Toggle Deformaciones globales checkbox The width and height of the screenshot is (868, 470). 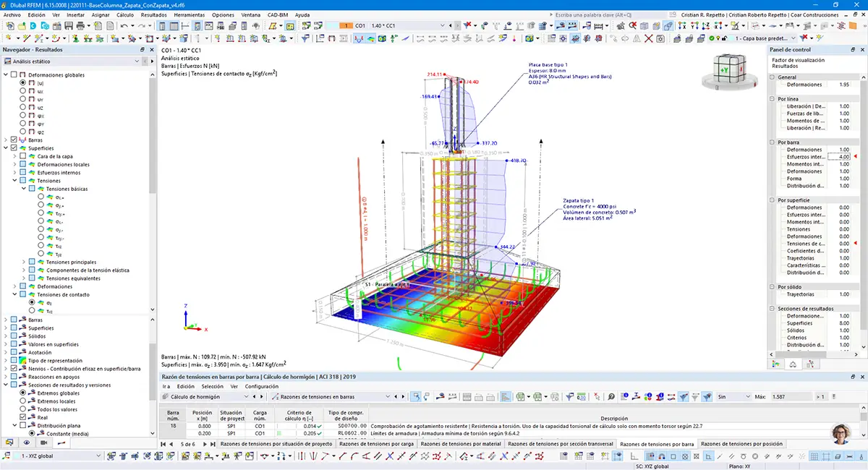[13, 74]
